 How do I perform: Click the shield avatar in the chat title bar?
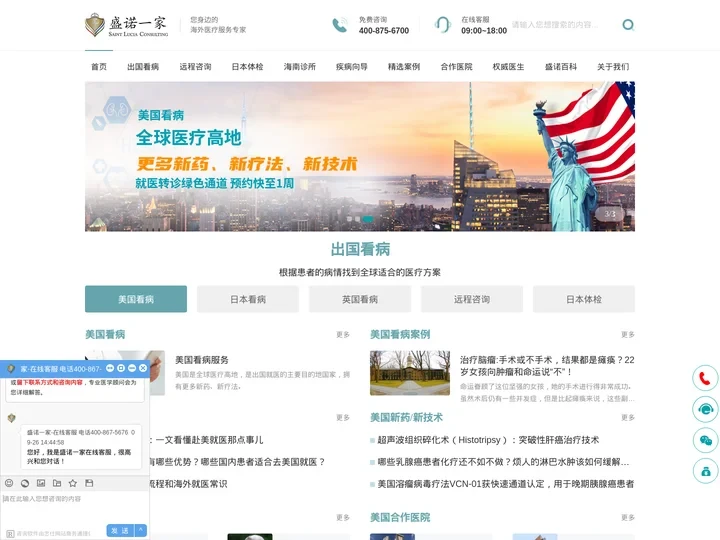coord(11,369)
